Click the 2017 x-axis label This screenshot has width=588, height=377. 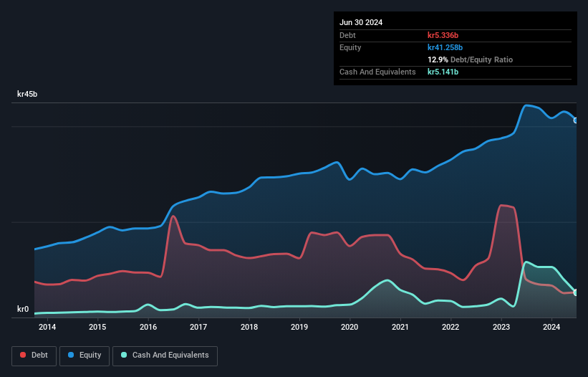click(198, 327)
